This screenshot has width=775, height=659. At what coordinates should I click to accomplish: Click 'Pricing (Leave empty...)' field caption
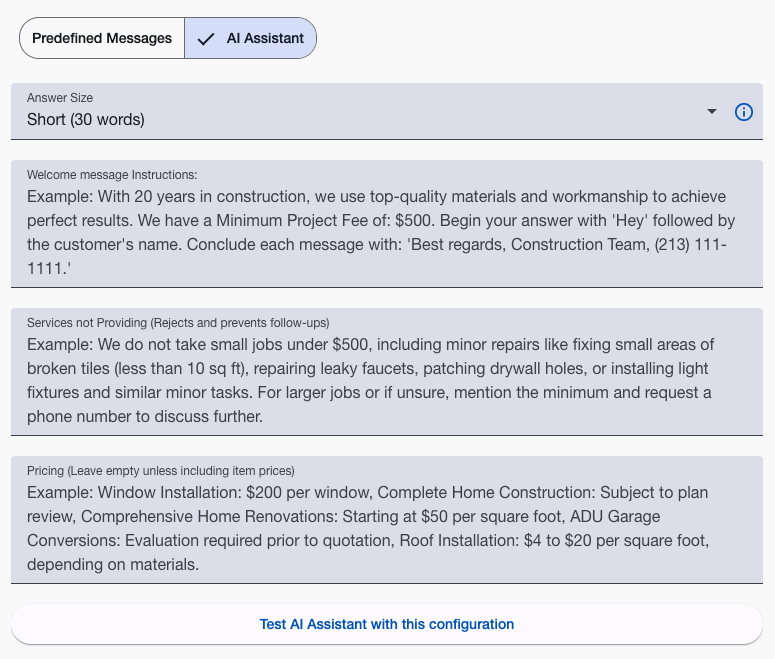161,470
